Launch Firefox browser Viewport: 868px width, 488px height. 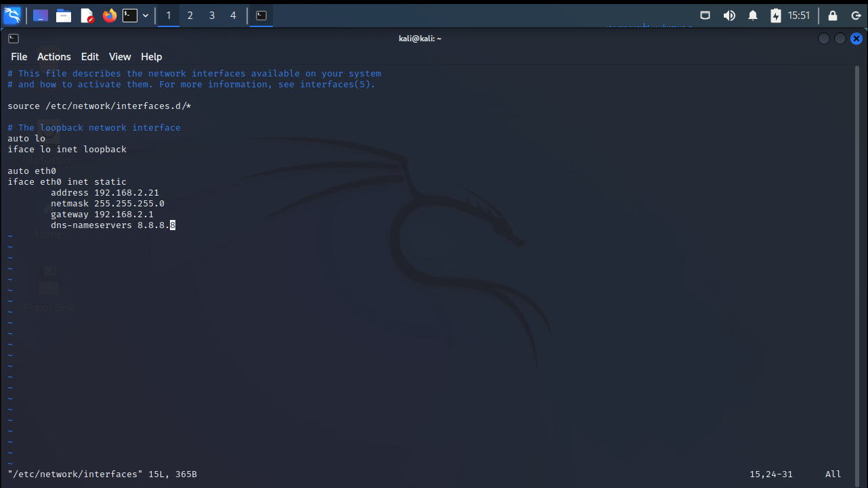(110, 15)
